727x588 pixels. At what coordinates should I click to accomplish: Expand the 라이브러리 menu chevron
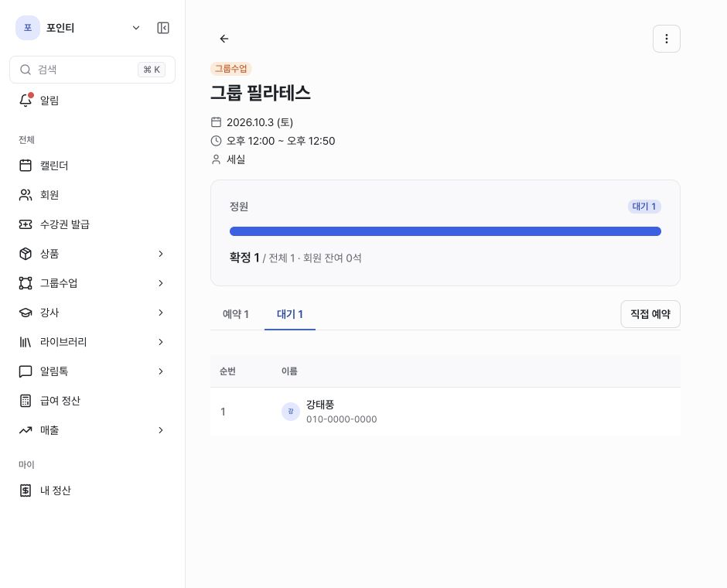click(160, 342)
